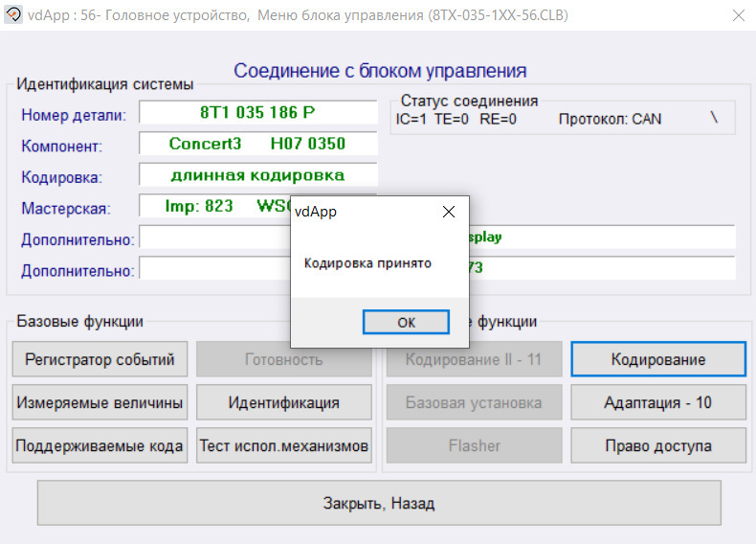Click the connection activity spinner indicator

pyautogui.click(x=714, y=117)
